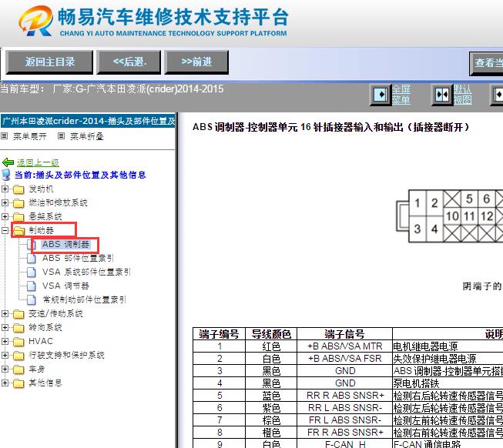
Task: Expand the 燃油和排放系统 tree node
Action: tap(5, 202)
